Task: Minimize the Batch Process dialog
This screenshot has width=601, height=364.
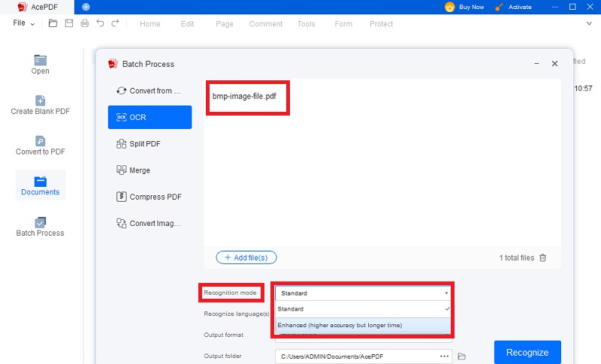Action: 536,64
